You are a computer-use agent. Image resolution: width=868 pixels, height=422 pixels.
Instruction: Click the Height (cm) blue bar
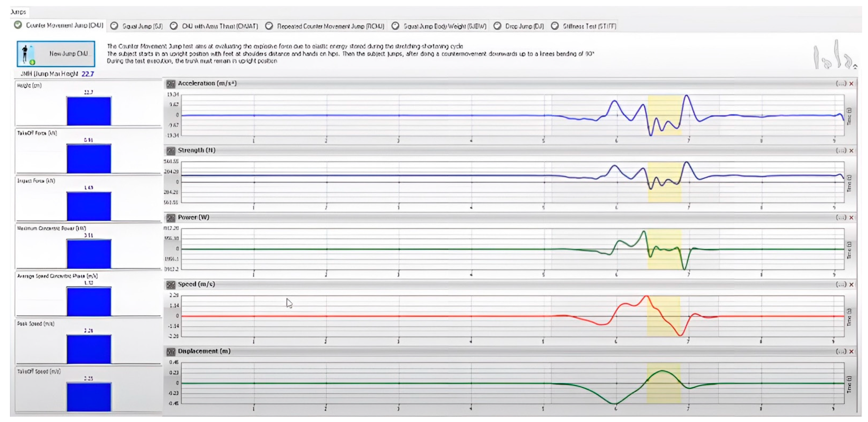point(89,111)
